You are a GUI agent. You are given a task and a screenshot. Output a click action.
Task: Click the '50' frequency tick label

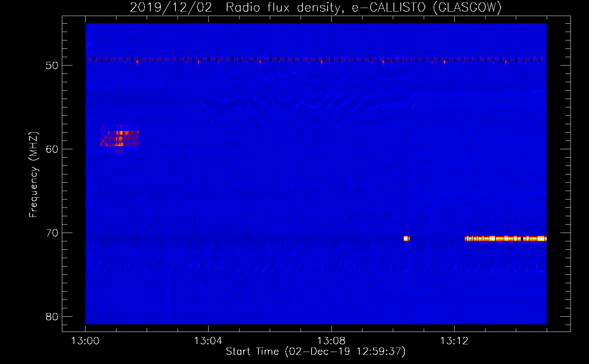[x=52, y=66]
